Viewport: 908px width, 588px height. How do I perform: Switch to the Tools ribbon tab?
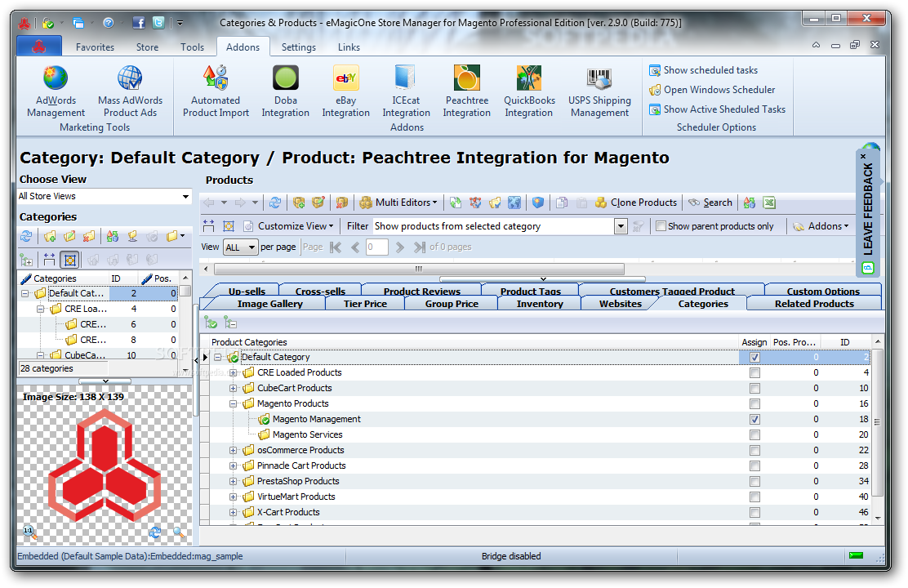coord(192,47)
